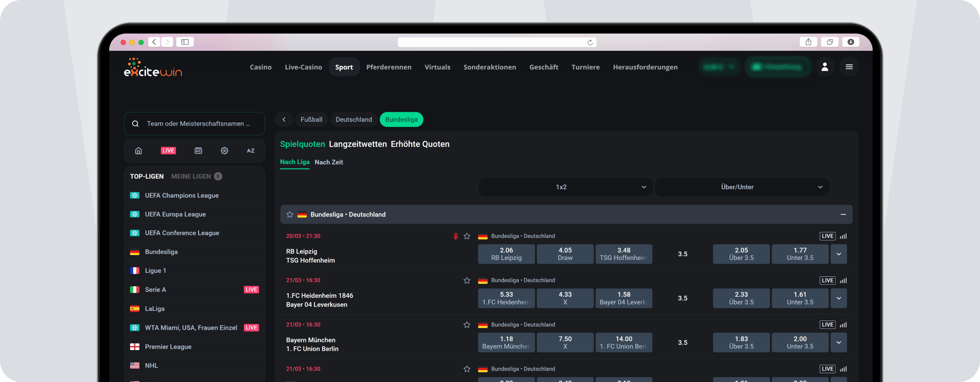Switch to Langzeitwetten tab
The width and height of the screenshot is (980, 382).
[358, 144]
